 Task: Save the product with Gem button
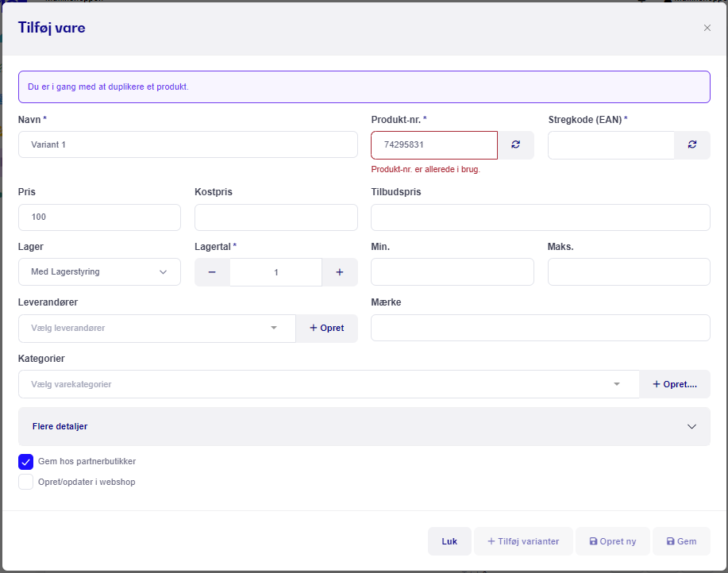point(682,541)
